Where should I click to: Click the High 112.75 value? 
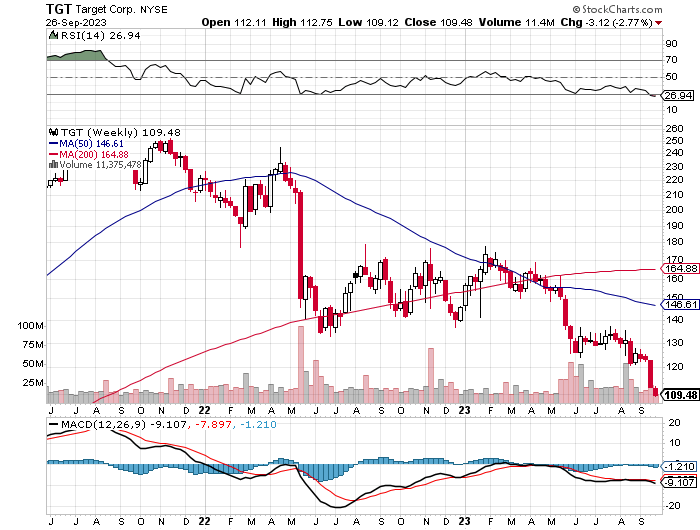302,22
